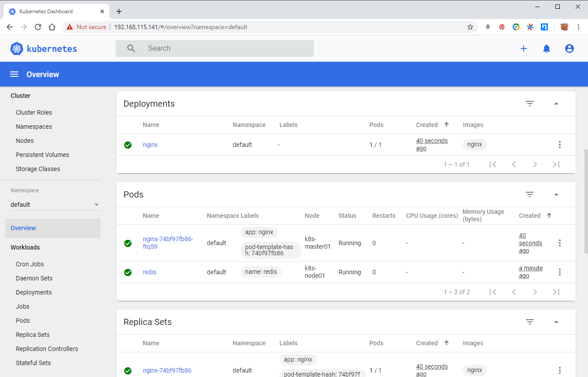This screenshot has height=377, width=588.
Task: Sort Deployments by Created column arrow
Action: coord(447,125)
